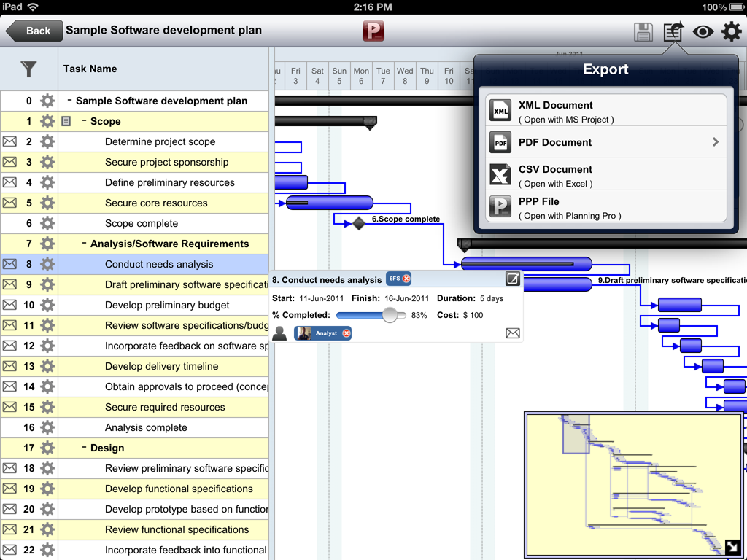Open gear settings for task 12
This screenshot has width=747, height=560.
[x=47, y=346]
